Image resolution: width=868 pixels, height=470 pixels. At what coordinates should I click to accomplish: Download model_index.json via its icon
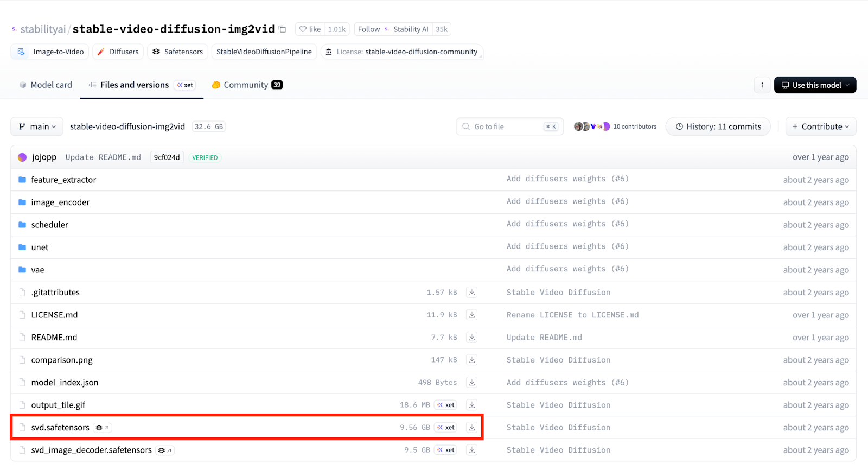[472, 383]
